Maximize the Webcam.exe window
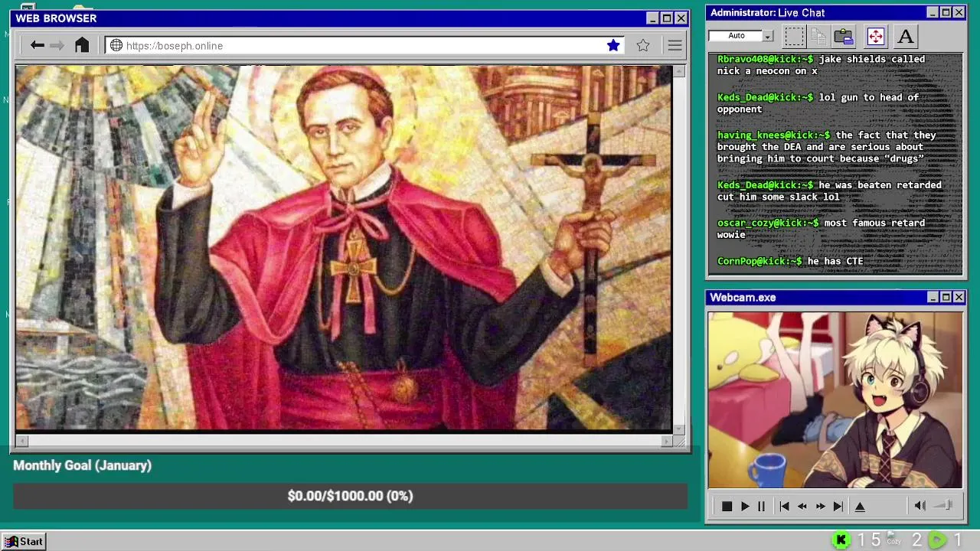Screen dimensions: 980x551 point(946,297)
